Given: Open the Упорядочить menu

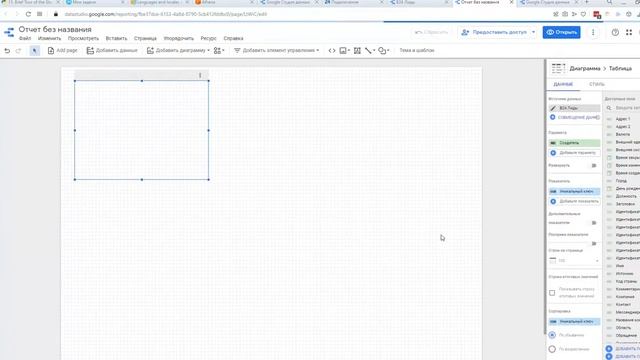Looking at the screenshot, I should point(178,38).
